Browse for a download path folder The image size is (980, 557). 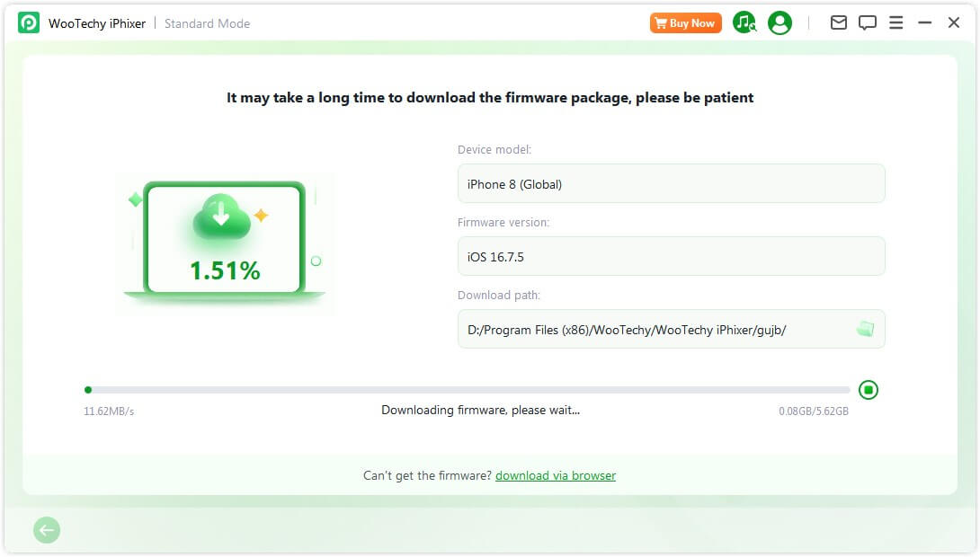click(x=865, y=330)
